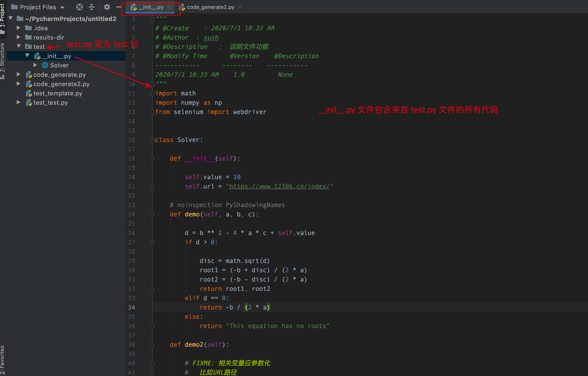Fold the imports block at line 11

(x=152, y=93)
